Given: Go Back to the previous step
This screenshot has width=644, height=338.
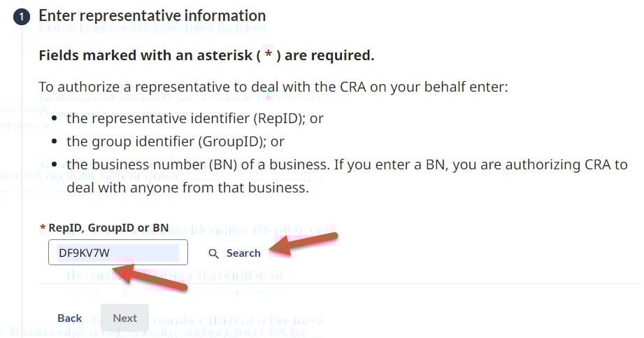Looking at the screenshot, I should coord(70,318).
